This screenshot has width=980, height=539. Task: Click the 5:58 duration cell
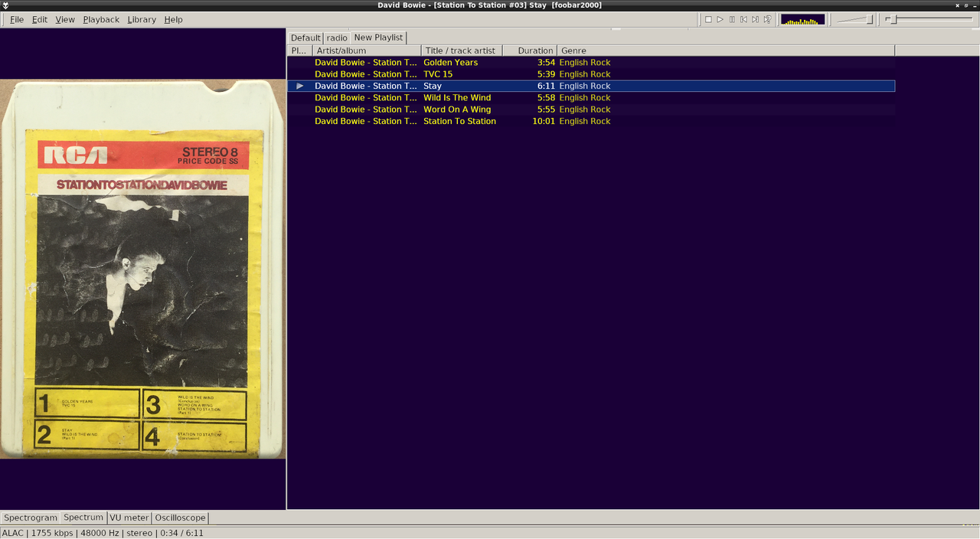coord(546,98)
